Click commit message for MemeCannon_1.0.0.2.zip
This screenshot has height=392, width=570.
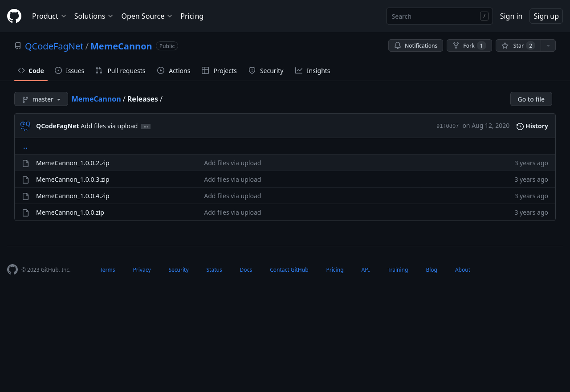tap(232, 163)
